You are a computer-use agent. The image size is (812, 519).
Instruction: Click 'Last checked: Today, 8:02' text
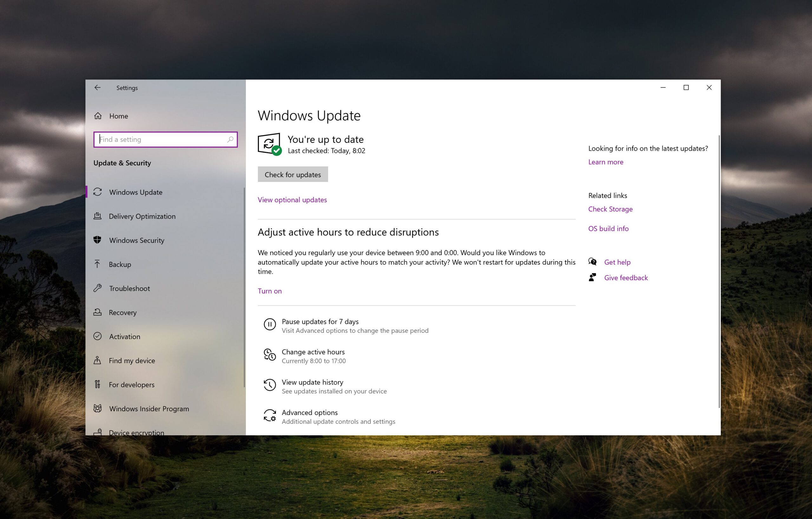click(326, 151)
